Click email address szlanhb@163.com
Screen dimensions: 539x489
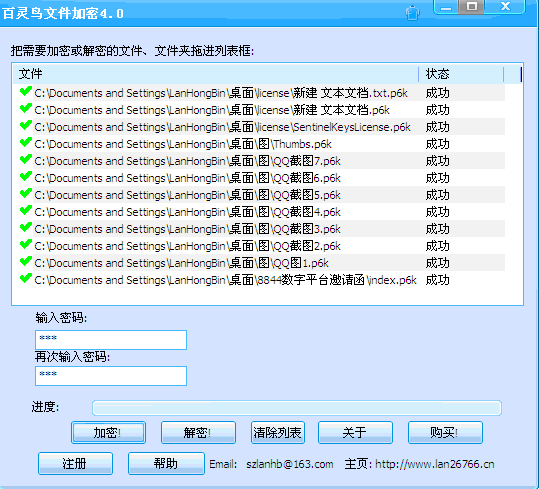[289, 464]
